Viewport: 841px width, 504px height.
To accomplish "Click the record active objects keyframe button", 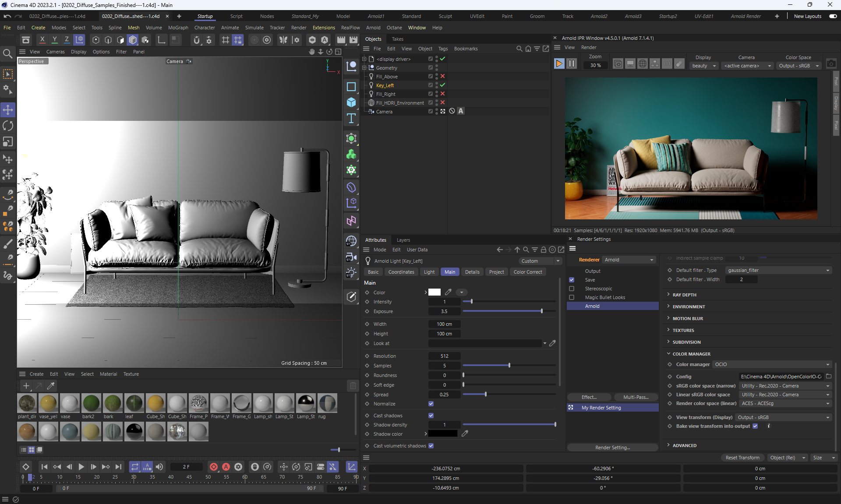I will click(x=214, y=467).
